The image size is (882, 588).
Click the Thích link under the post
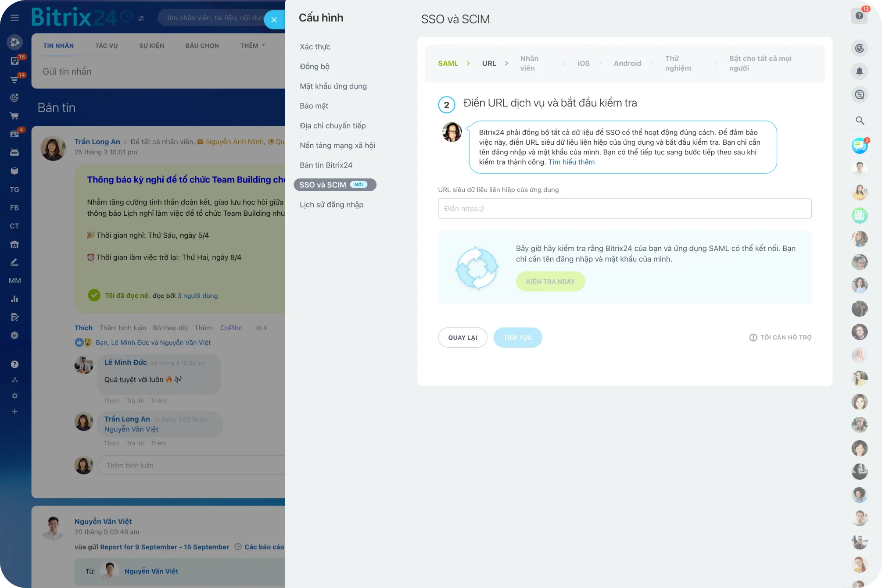point(83,328)
